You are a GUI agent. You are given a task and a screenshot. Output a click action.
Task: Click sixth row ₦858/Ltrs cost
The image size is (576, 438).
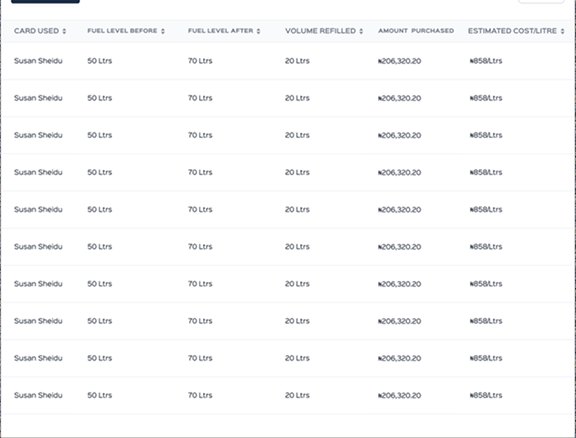tap(486, 247)
